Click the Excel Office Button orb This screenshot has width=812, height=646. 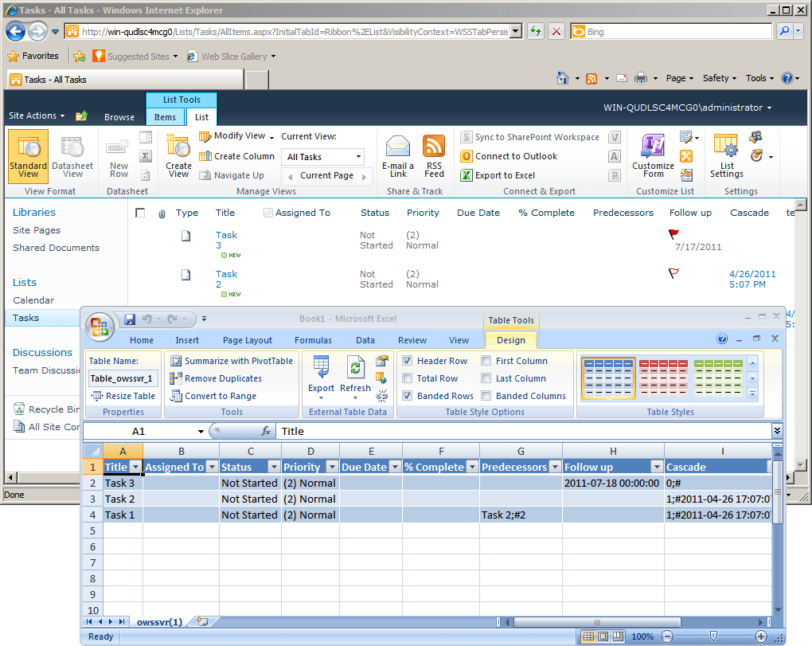coord(100,327)
